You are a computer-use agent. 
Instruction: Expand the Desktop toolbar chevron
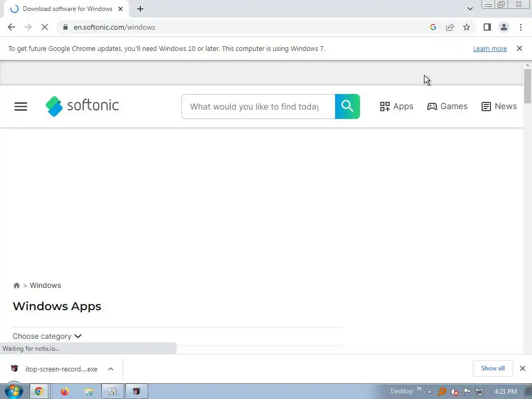coord(419,389)
